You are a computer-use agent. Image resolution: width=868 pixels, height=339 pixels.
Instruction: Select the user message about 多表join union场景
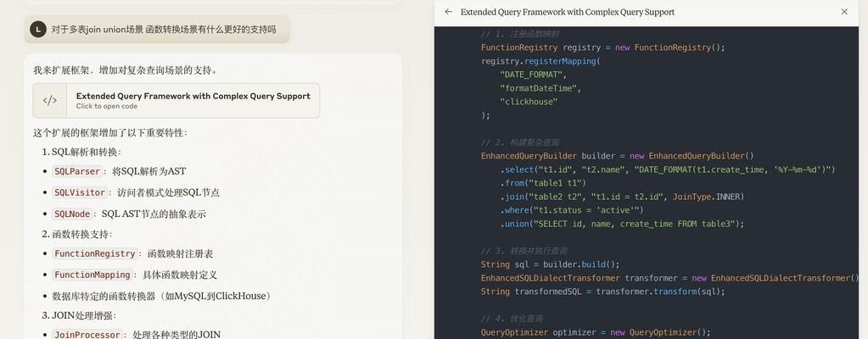[157, 30]
